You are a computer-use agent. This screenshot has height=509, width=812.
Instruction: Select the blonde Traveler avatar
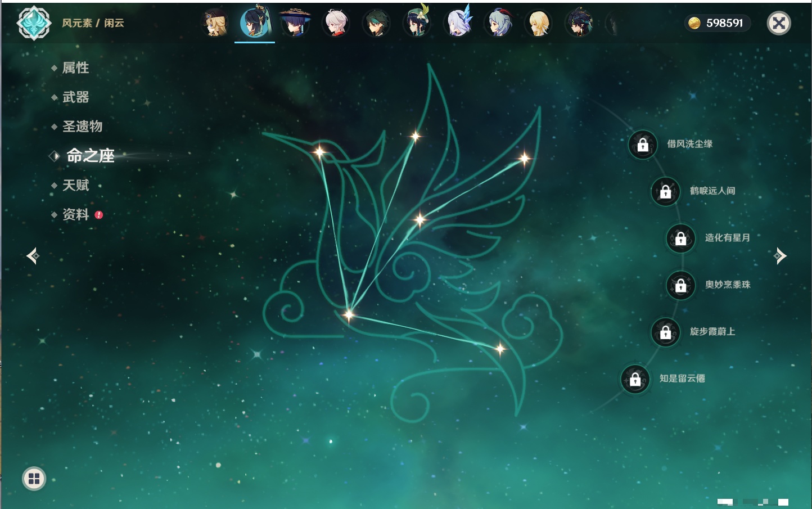click(538, 24)
